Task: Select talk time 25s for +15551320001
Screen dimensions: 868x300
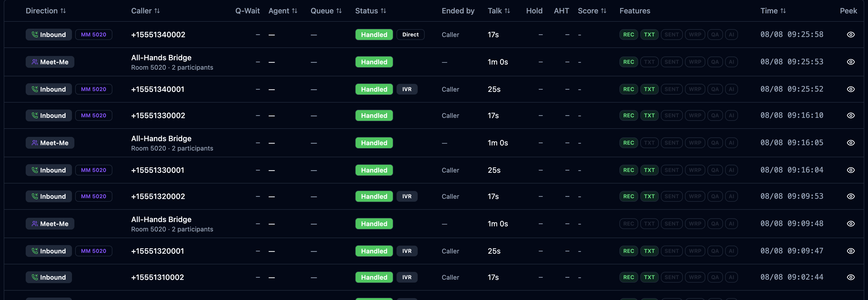Action: [494, 251]
